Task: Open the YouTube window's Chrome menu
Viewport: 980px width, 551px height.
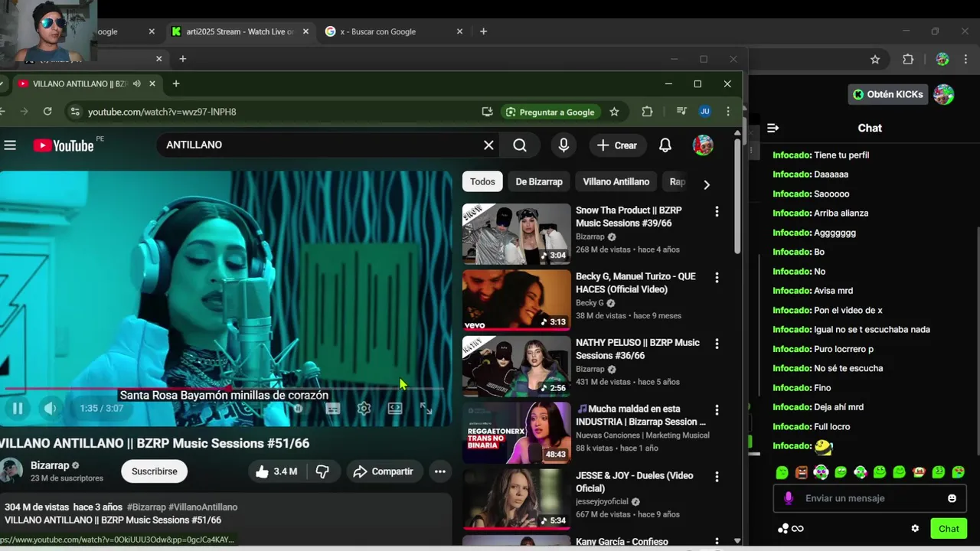Action: tap(728, 112)
